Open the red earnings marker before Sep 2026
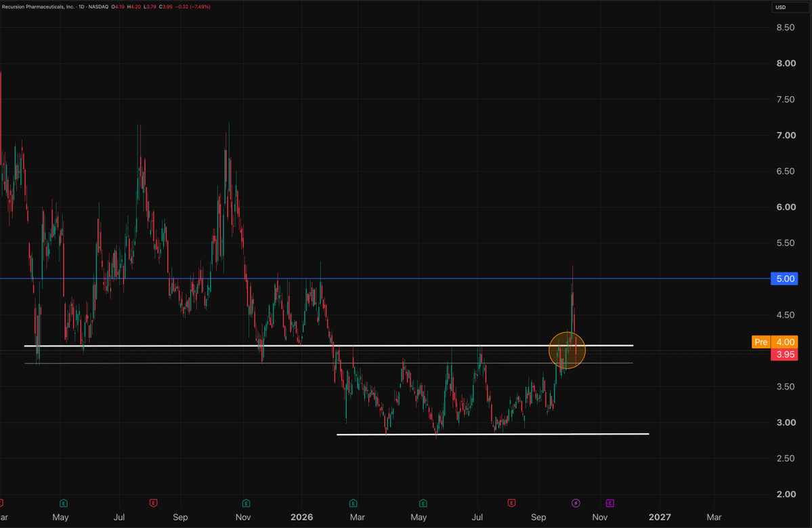The image size is (812, 528). (x=511, y=503)
